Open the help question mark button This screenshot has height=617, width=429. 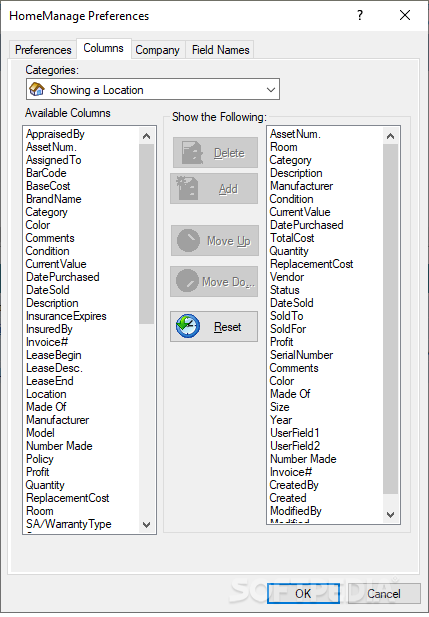coord(360,15)
